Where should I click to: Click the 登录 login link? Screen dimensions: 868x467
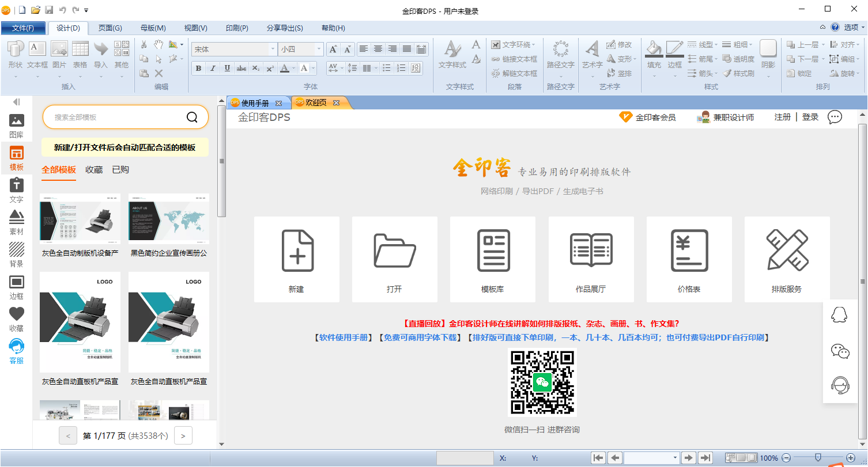810,117
